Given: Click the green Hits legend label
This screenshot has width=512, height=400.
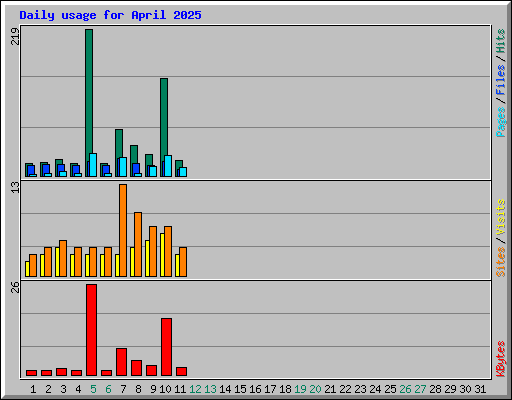Looking at the screenshot, I should 500,41.
